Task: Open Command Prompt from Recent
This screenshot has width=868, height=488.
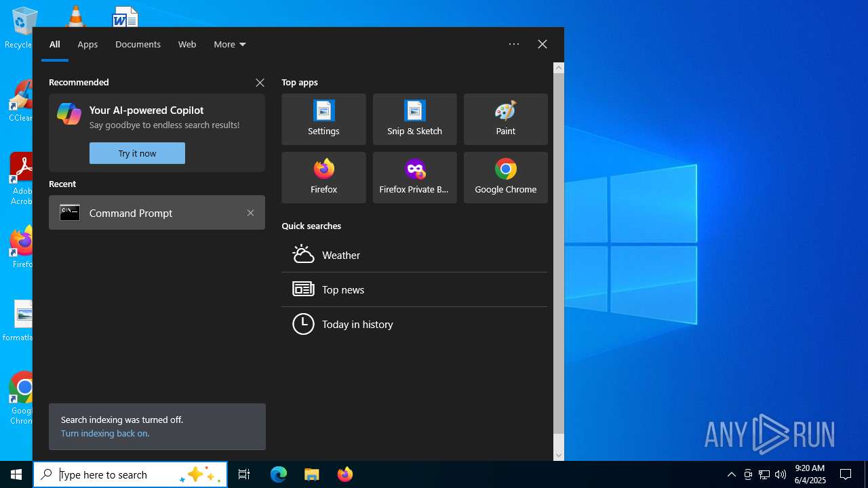Action: tap(157, 213)
